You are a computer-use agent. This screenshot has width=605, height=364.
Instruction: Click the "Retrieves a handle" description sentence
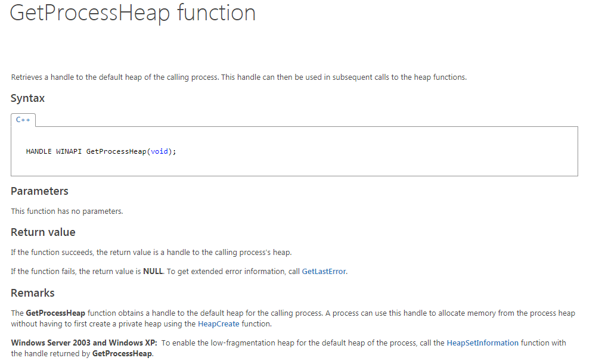pos(238,77)
